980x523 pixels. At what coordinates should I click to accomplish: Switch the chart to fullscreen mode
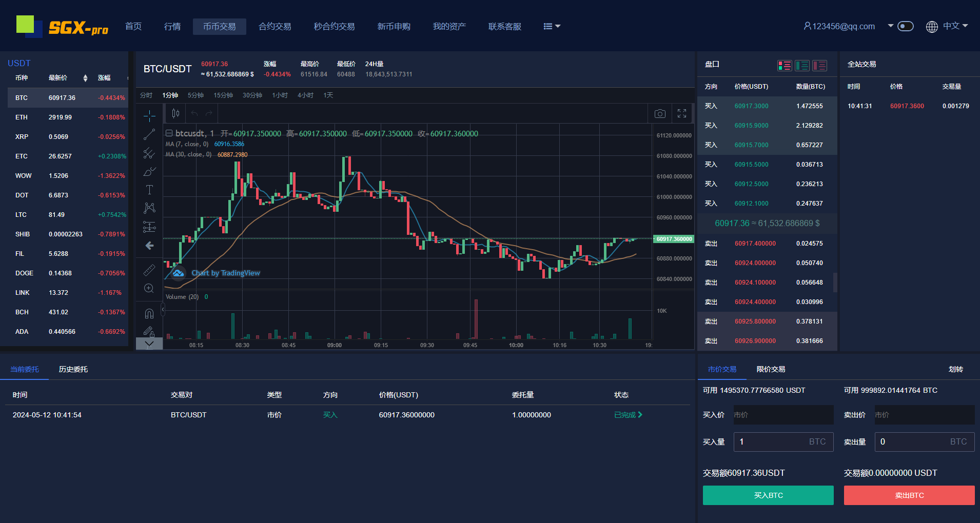coord(682,113)
